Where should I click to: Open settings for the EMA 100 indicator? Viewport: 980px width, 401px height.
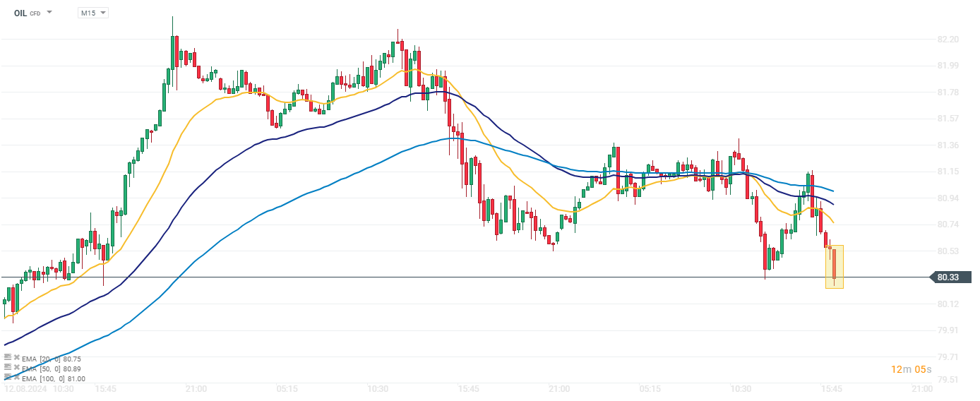8,378
